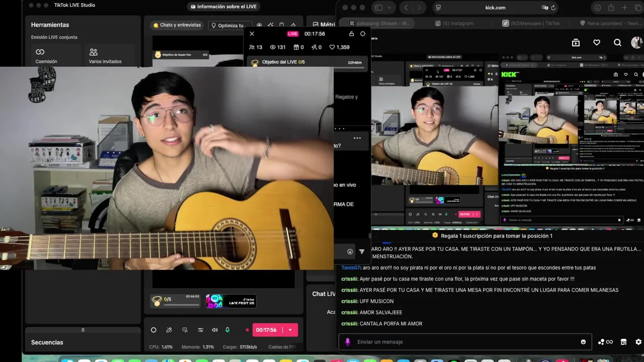Expand the Secuencias panel with the chevron
The height and width of the screenshot is (362, 644).
point(83,330)
